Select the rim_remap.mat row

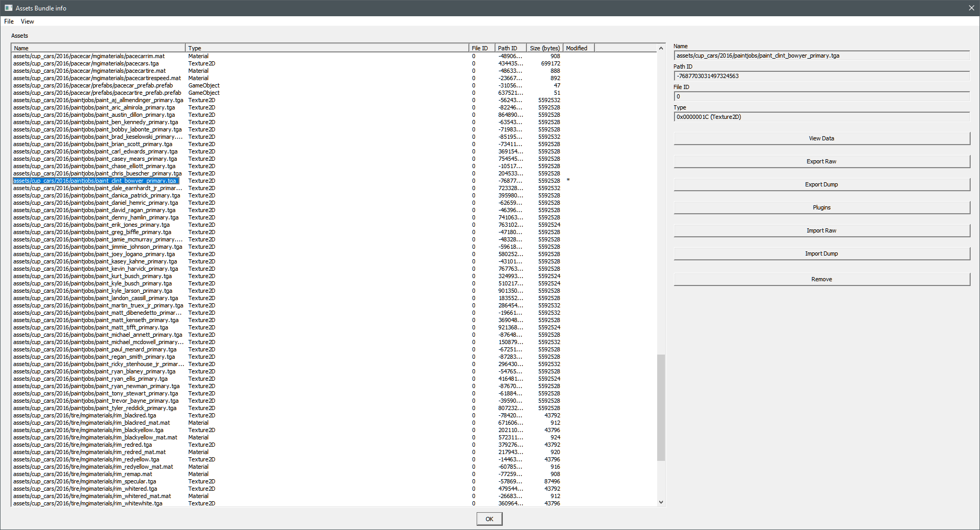click(334, 474)
